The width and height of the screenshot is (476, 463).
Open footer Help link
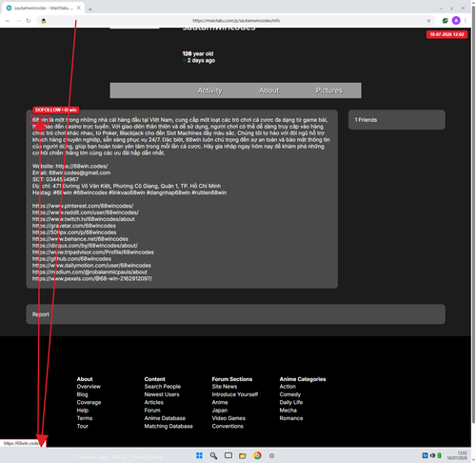pos(83,411)
